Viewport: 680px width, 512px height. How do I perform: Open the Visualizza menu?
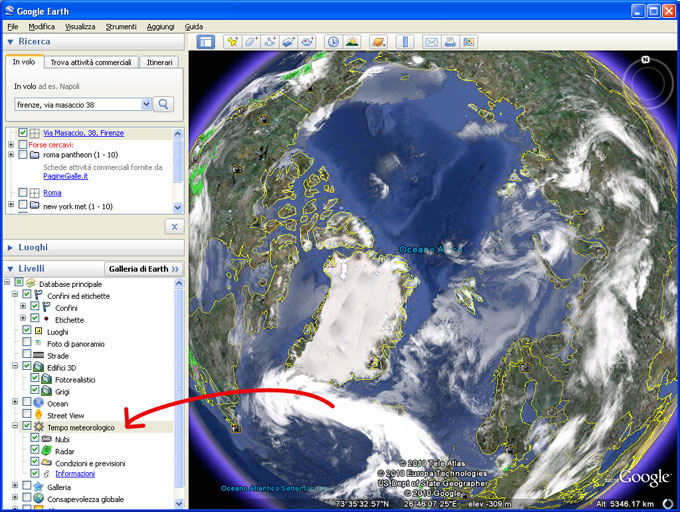point(80,27)
